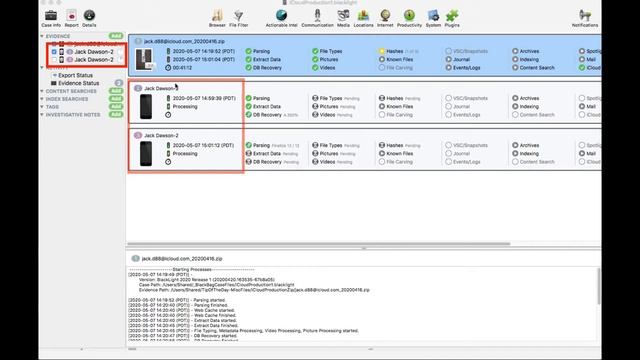Open the Productivity view icon

(409, 16)
